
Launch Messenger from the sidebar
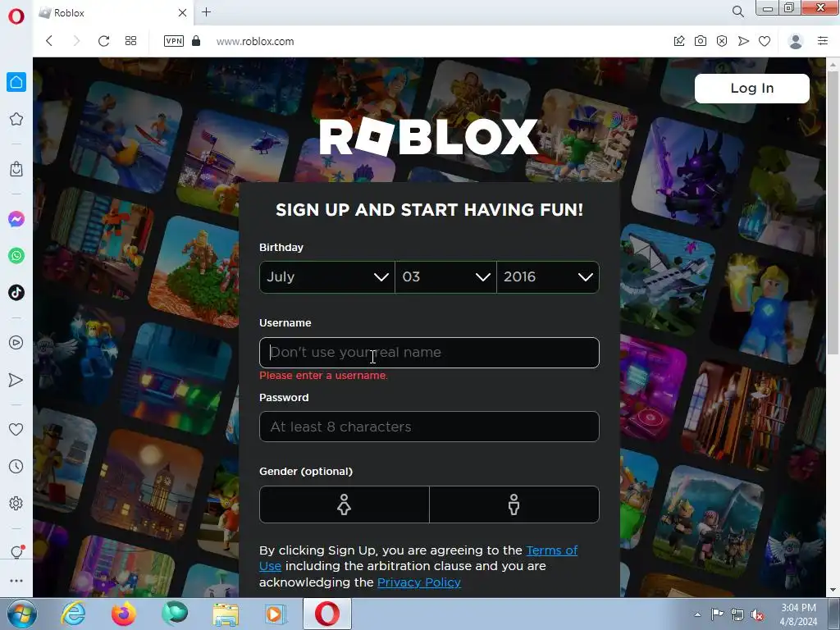tap(16, 219)
